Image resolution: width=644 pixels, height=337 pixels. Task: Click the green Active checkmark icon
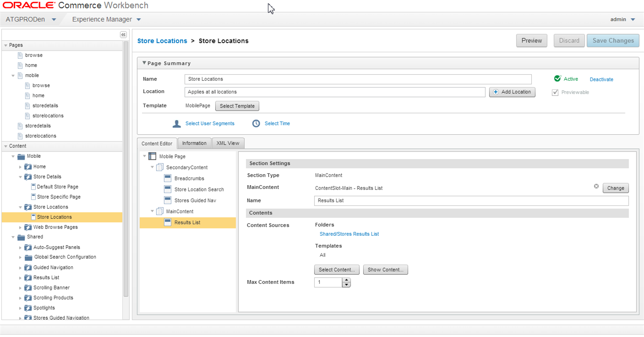pyautogui.click(x=557, y=79)
